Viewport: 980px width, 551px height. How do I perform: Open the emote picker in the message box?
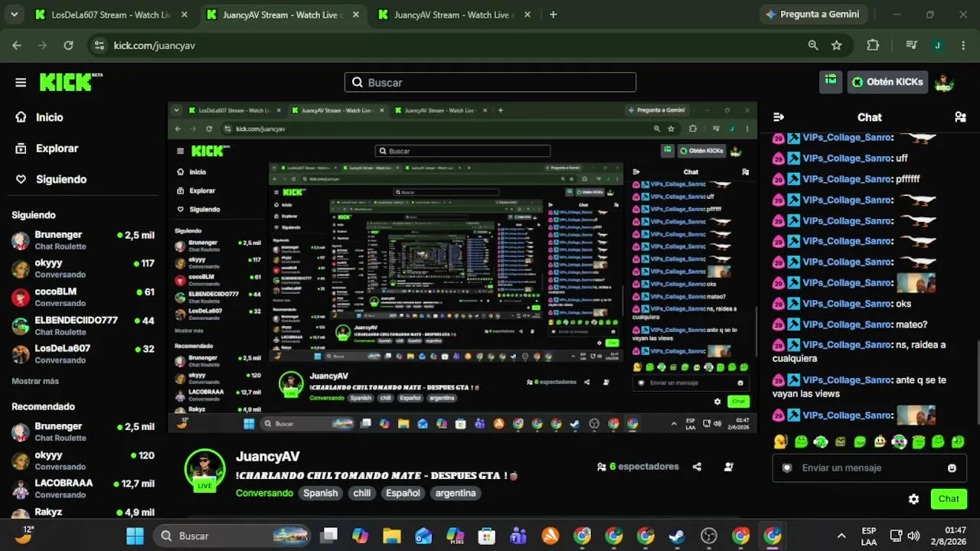click(952, 468)
